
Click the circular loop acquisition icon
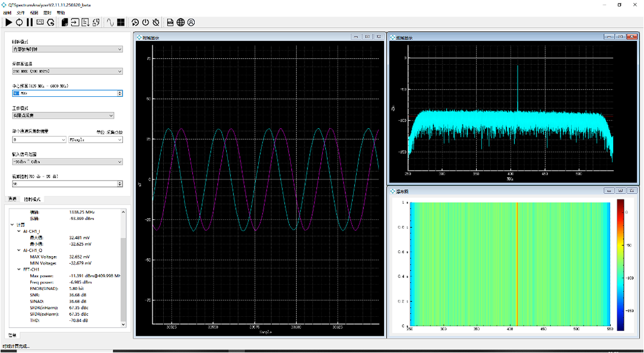(x=19, y=22)
